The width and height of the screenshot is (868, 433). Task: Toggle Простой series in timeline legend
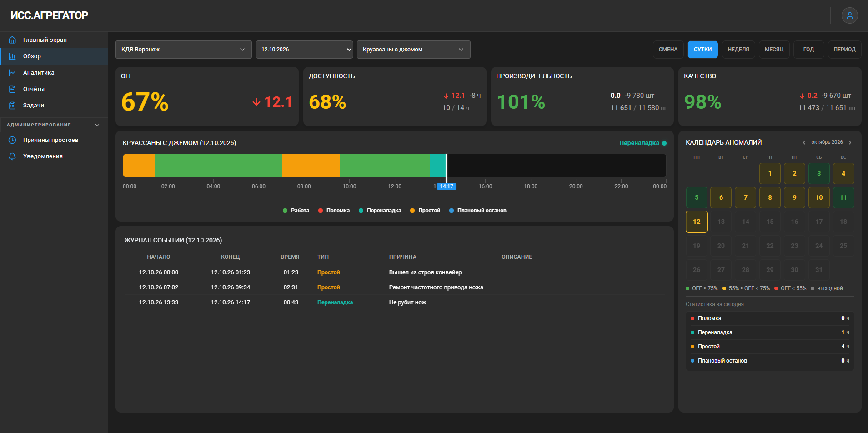(x=425, y=211)
